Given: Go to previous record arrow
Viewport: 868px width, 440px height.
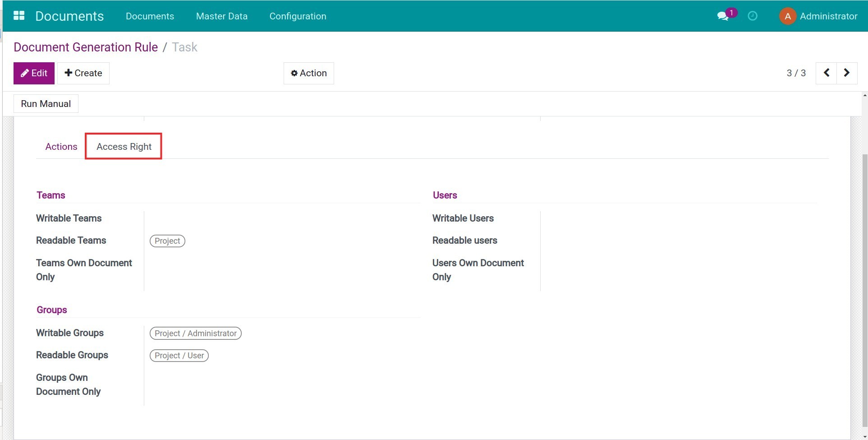Looking at the screenshot, I should pos(826,73).
